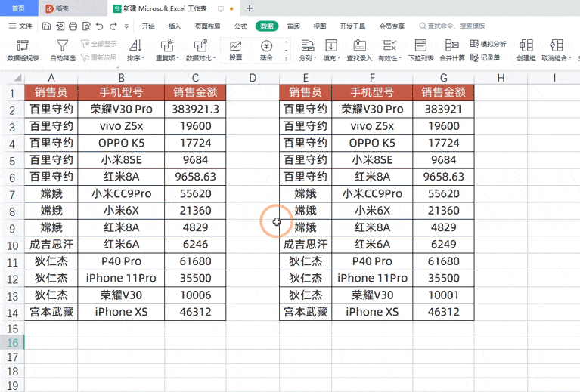Click 模拟分析 what-if analysis
The height and width of the screenshot is (392, 580).
(x=488, y=44)
